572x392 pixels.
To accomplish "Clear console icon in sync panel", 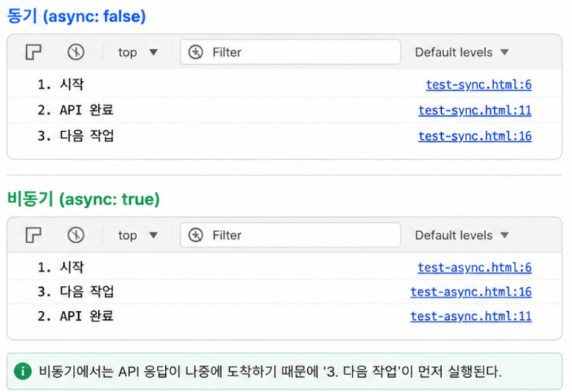I will (76, 52).
